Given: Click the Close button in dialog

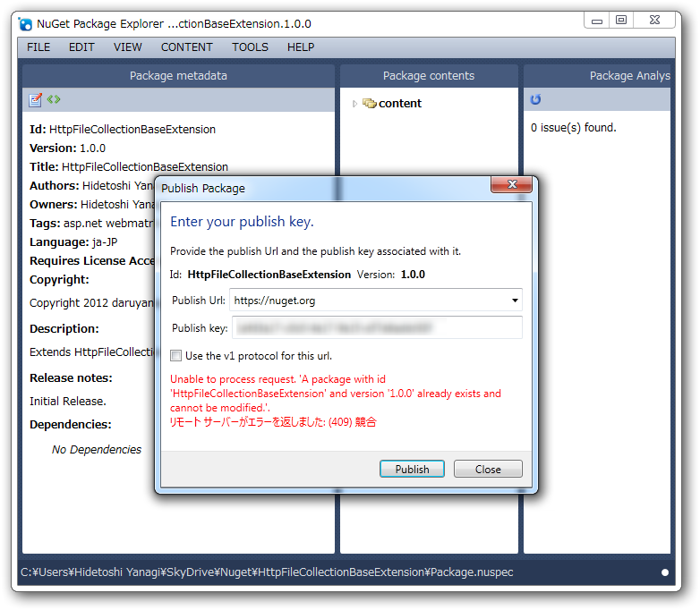Looking at the screenshot, I should coord(488,469).
